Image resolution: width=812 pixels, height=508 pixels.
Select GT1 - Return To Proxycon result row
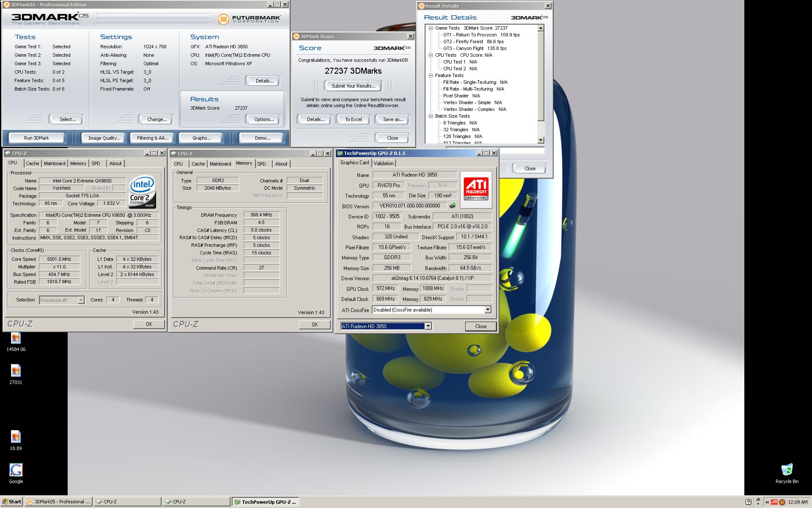click(x=481, y=35)
